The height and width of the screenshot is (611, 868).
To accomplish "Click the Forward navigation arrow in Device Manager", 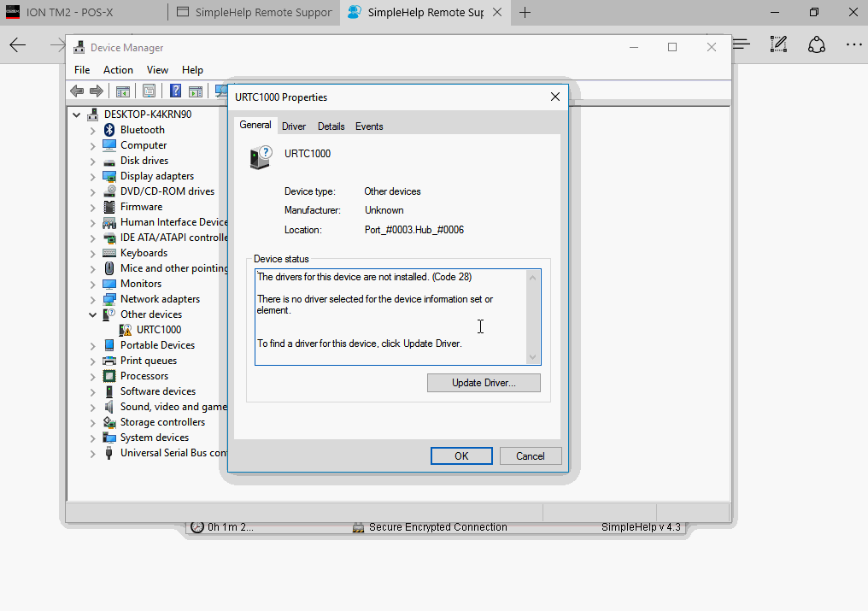I will 97,91.
